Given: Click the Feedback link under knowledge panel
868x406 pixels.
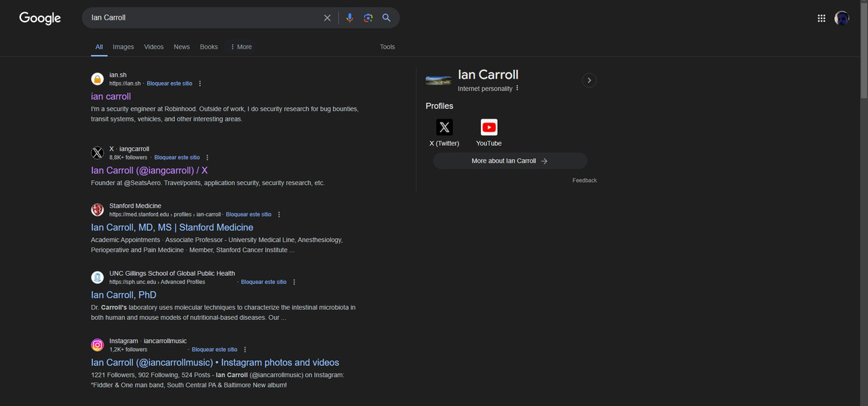Looking at the screenshot, I should pyautogui.click(x=585, y=180).
